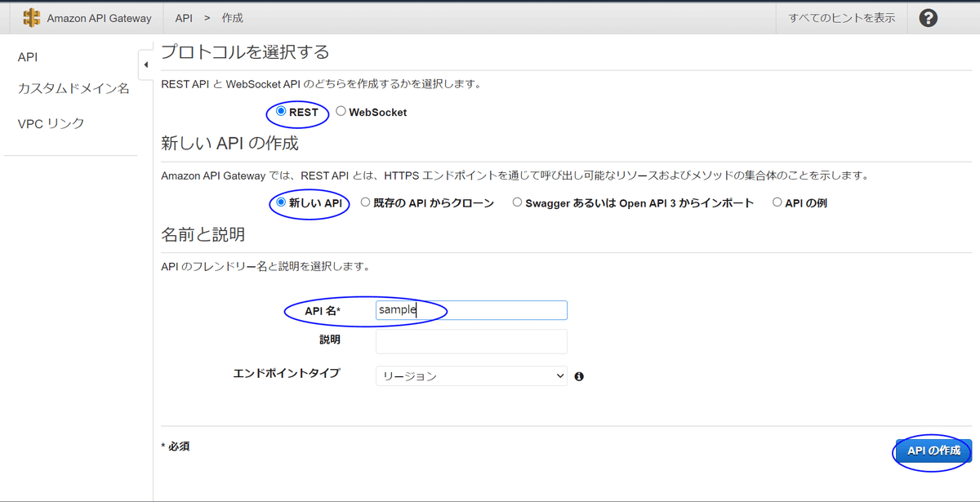
Task: Open the エンドポイントタイプ dropdown showing リージョン
Action: pos(471,375)
